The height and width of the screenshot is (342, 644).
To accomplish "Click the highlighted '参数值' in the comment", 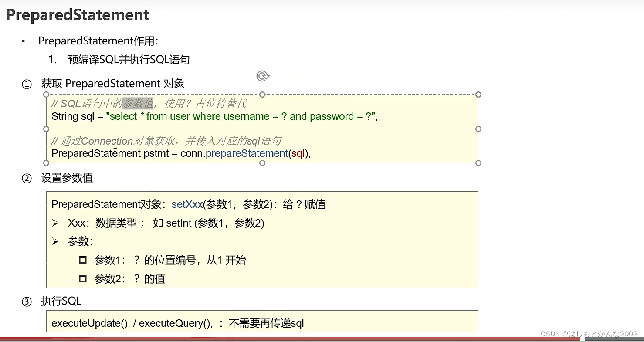I will click(137, 104).
